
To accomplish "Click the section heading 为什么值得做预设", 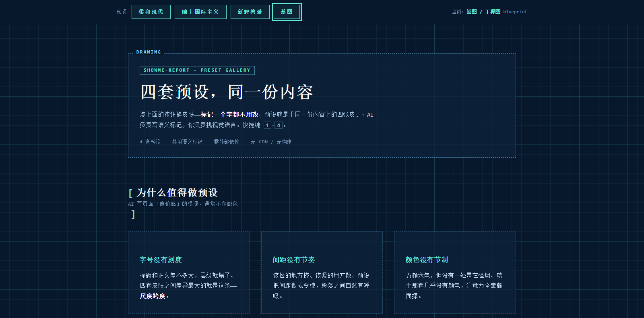I will (x=177, y=192).
